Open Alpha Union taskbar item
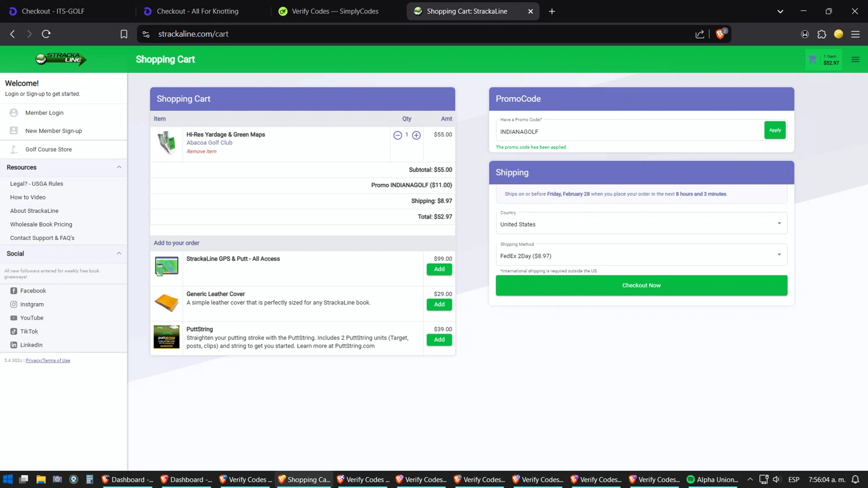The width and height of the screenshot is (868, 488). [x=712, y=479]
